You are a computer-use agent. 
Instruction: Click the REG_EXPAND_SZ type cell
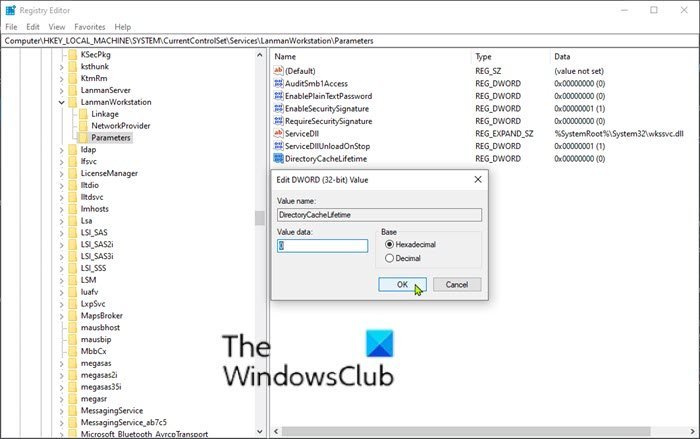pos(504,134)
